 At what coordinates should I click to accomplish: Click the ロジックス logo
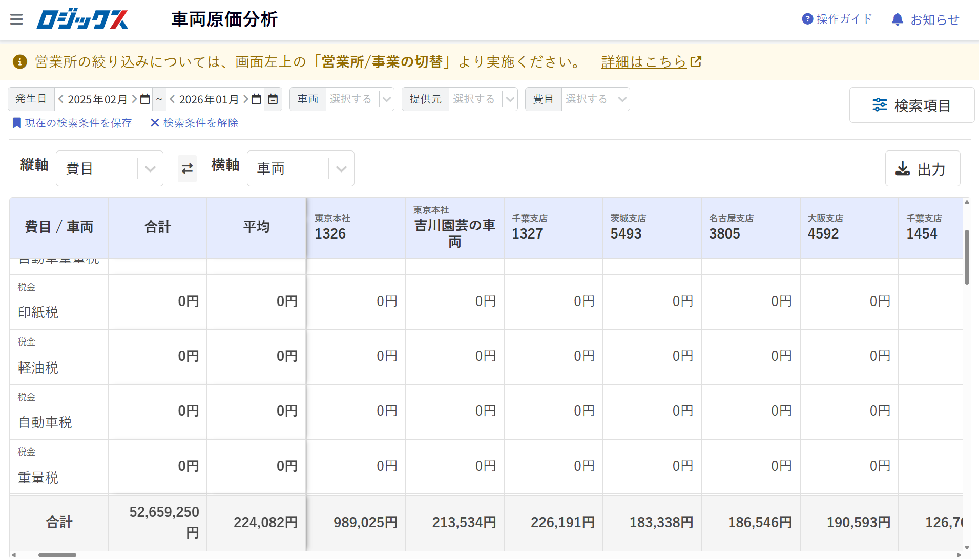pyautogui.click(x=82, y=19)
